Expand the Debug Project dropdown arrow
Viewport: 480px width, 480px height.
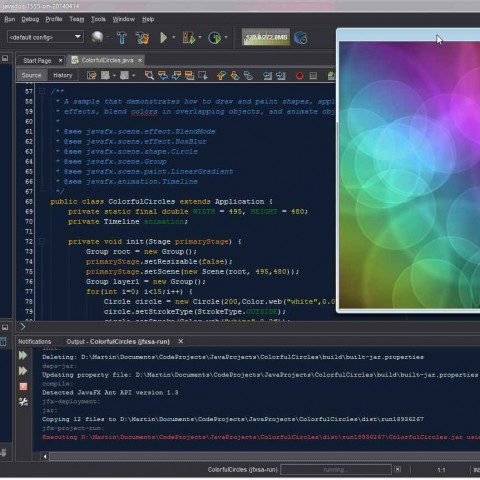click(200, 37)
